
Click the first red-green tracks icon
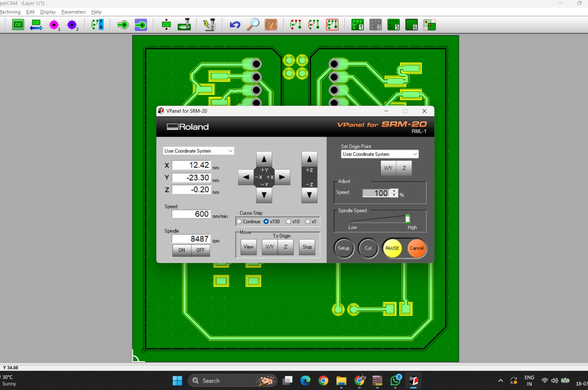click(x=296, y=25)
